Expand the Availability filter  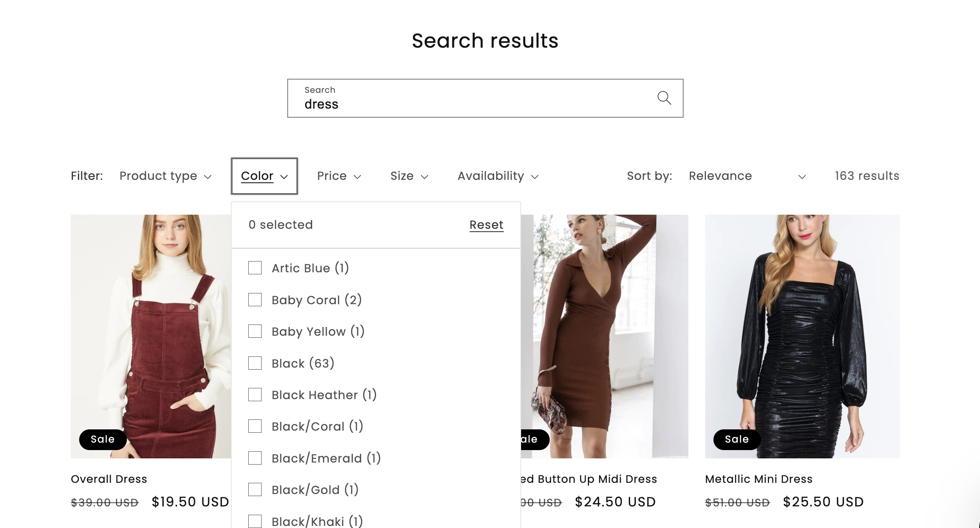(497, 176)
